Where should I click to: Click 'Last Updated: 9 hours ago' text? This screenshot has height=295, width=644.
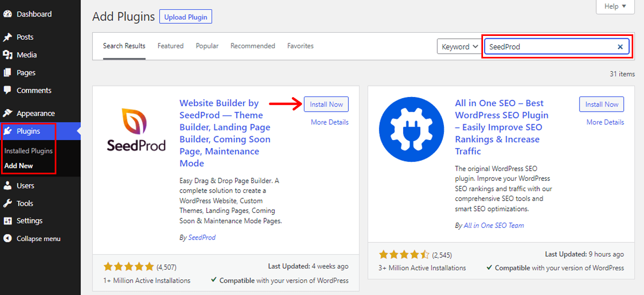[584, 254]
